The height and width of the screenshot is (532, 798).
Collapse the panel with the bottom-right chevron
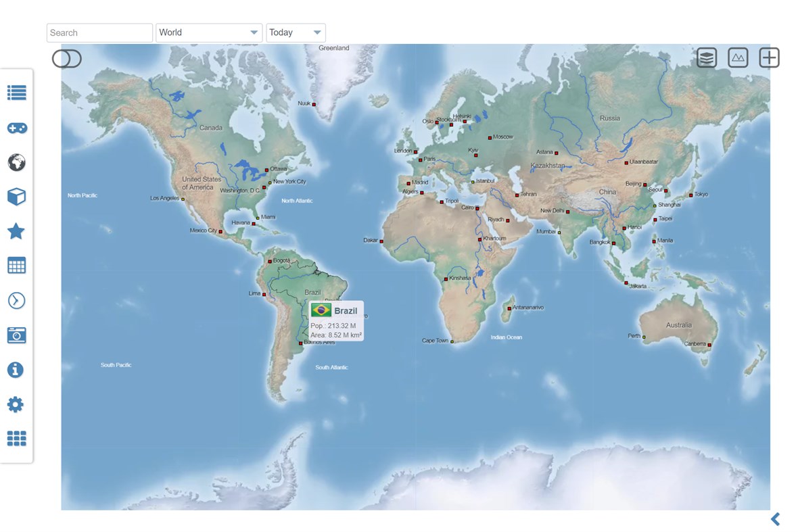(x=775, y=519)
